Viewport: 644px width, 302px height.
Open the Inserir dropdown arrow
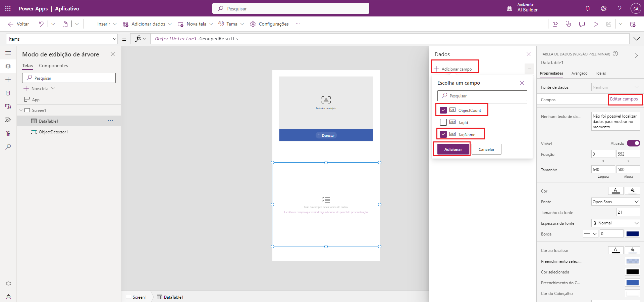(x=115, y=24)
